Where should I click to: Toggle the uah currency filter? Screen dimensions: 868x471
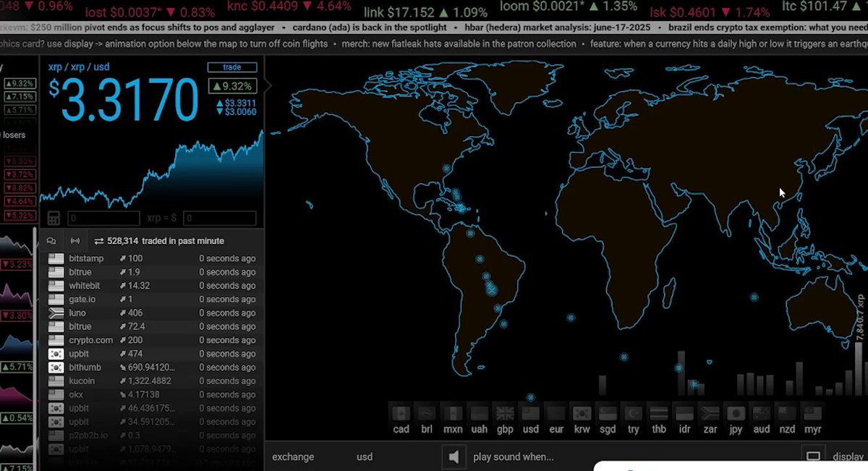(x=479, y=420)
